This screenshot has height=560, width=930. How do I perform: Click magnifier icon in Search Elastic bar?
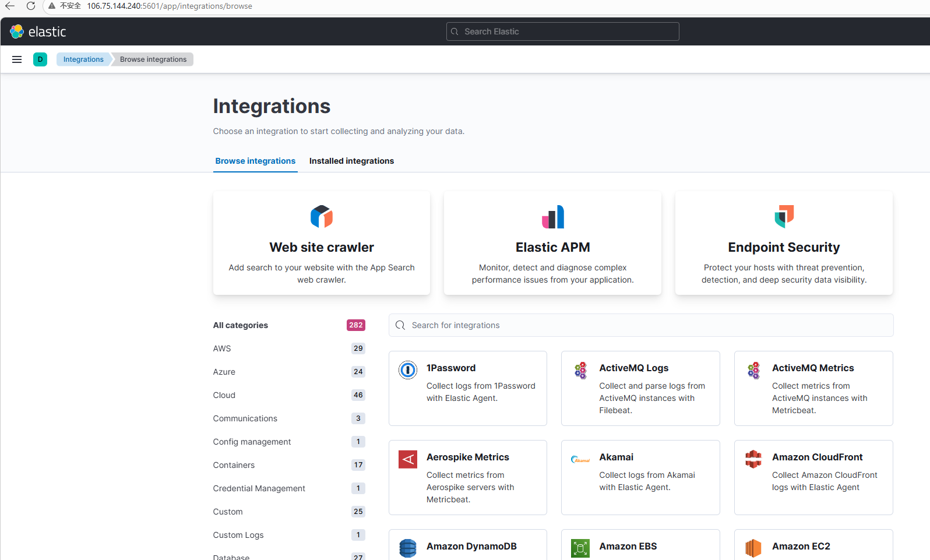coord(455,31)
